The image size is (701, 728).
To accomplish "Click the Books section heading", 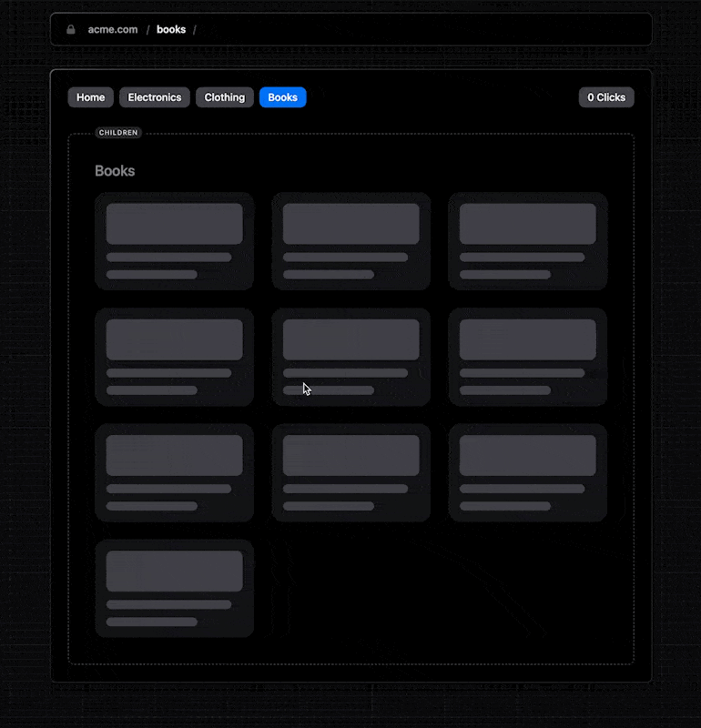I will tap(115, 171).
